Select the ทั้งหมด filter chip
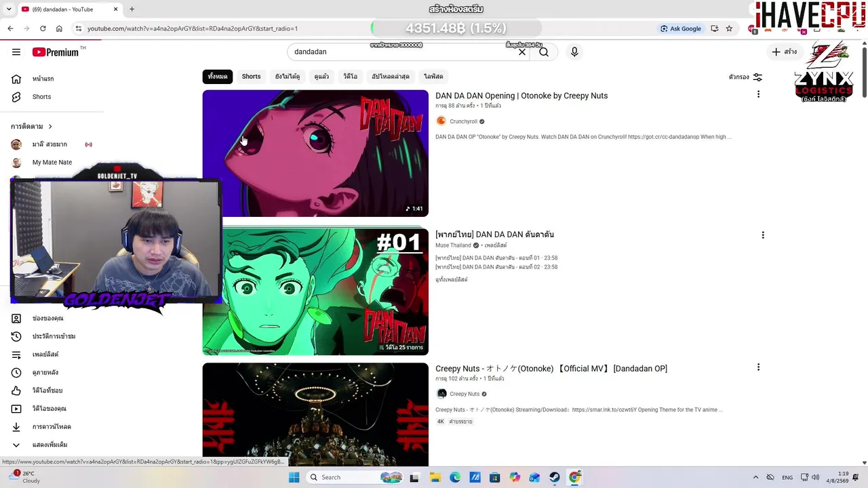 click(218, 77)
